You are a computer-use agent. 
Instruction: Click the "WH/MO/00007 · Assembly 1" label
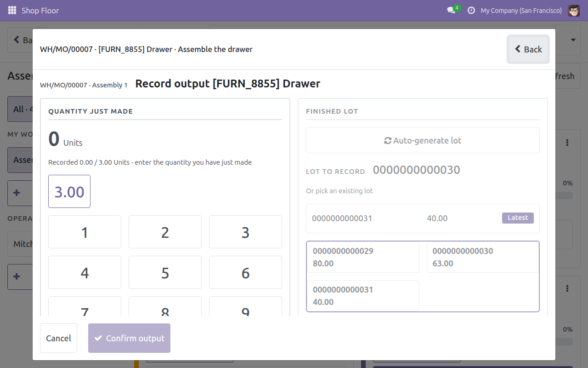[x=84, y=85]
